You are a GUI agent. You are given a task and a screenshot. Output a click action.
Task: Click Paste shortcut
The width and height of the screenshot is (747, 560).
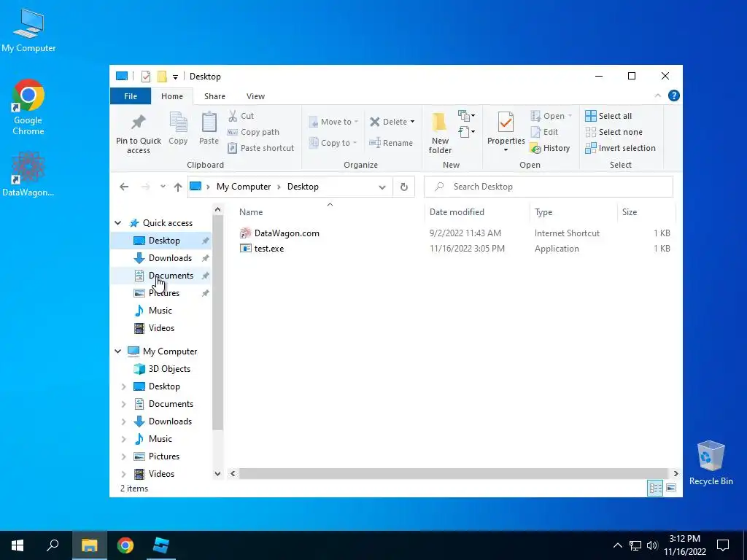tap(261, 148)
